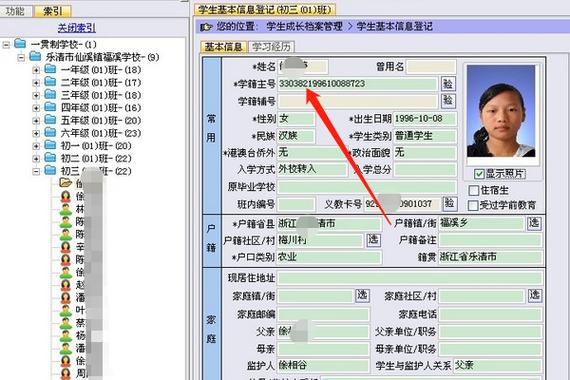The height and width of the screenshot is (380, 570).
Task: Check the 受过学前教育 checkbox
Action: (473, 205)
